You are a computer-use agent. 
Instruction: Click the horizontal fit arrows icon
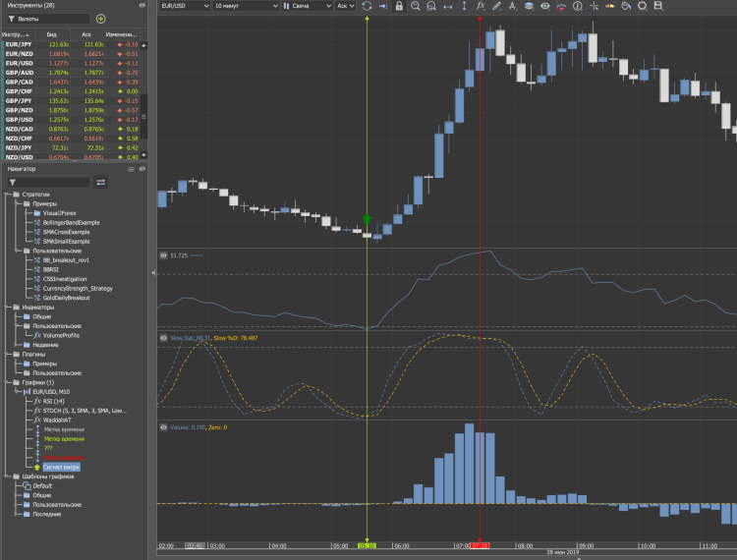[x=447, y=6]
